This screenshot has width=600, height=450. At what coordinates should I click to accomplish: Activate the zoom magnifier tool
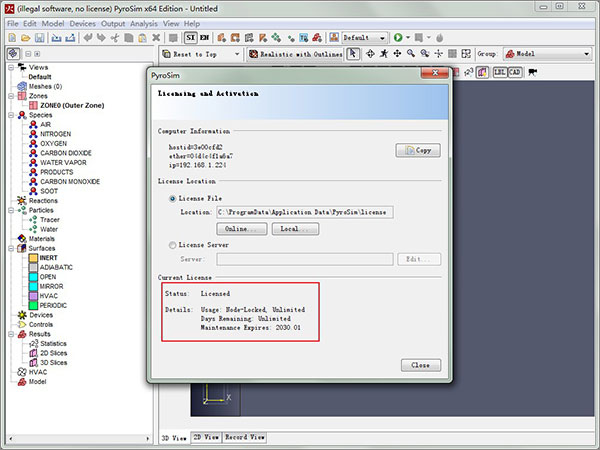[411, 54]
